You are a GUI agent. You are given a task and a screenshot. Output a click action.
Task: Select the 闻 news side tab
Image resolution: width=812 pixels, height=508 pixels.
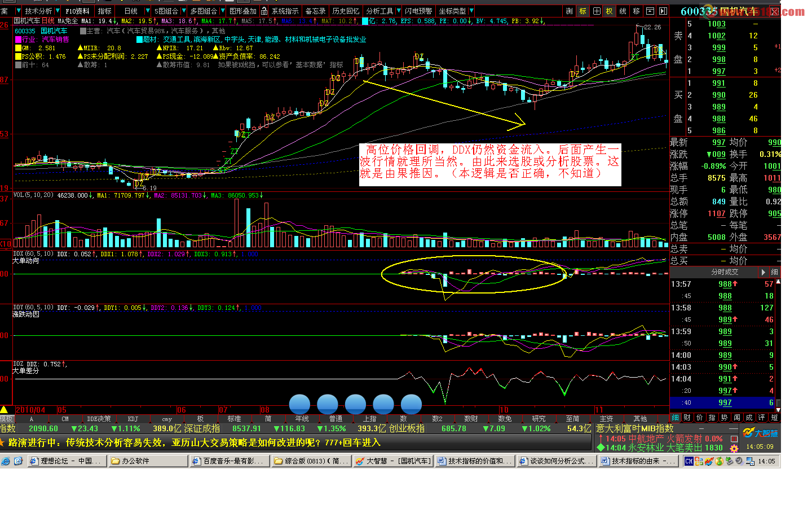pos(736,418)
